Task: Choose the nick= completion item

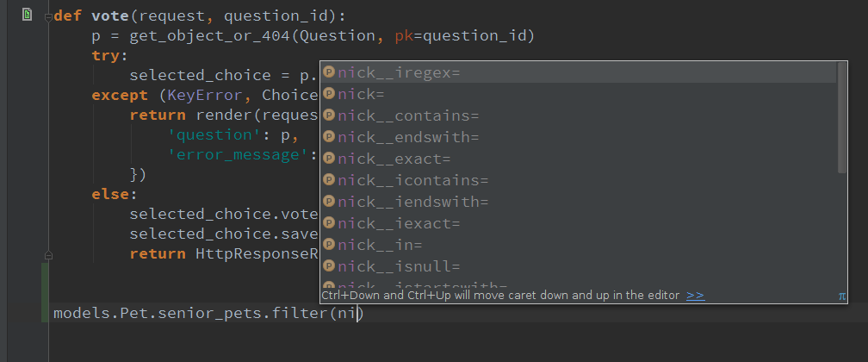Action: [x=579, y=94]
